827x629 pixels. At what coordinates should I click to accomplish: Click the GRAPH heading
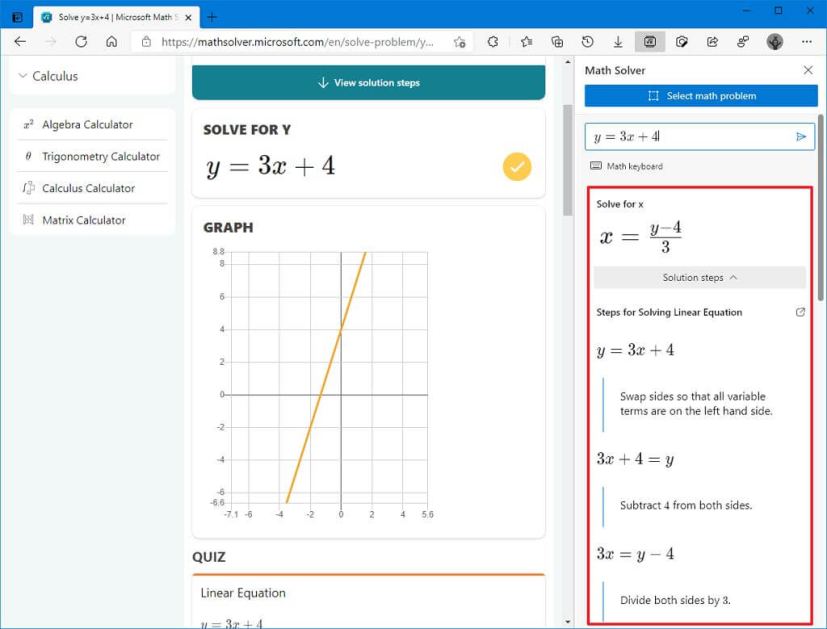coord(228,227)
